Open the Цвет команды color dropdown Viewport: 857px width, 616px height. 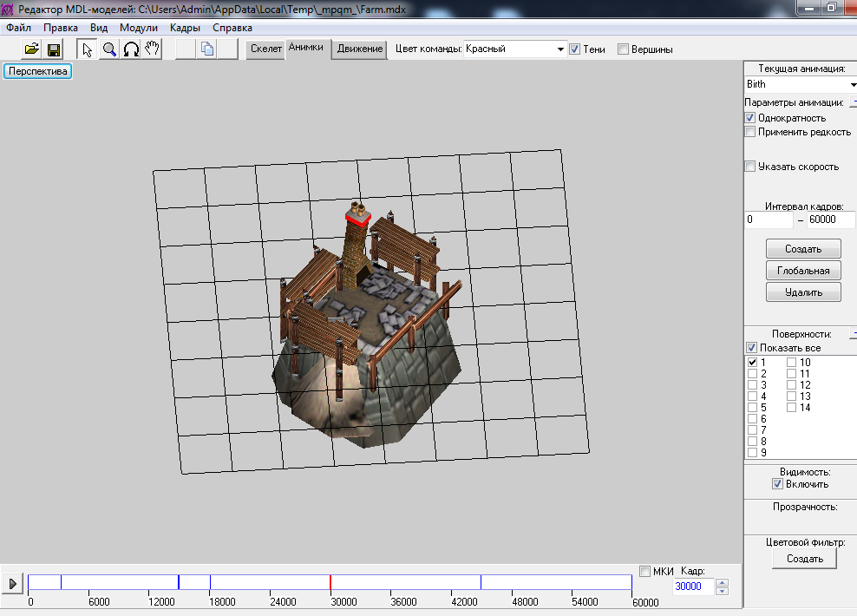(x=560, y=49)
